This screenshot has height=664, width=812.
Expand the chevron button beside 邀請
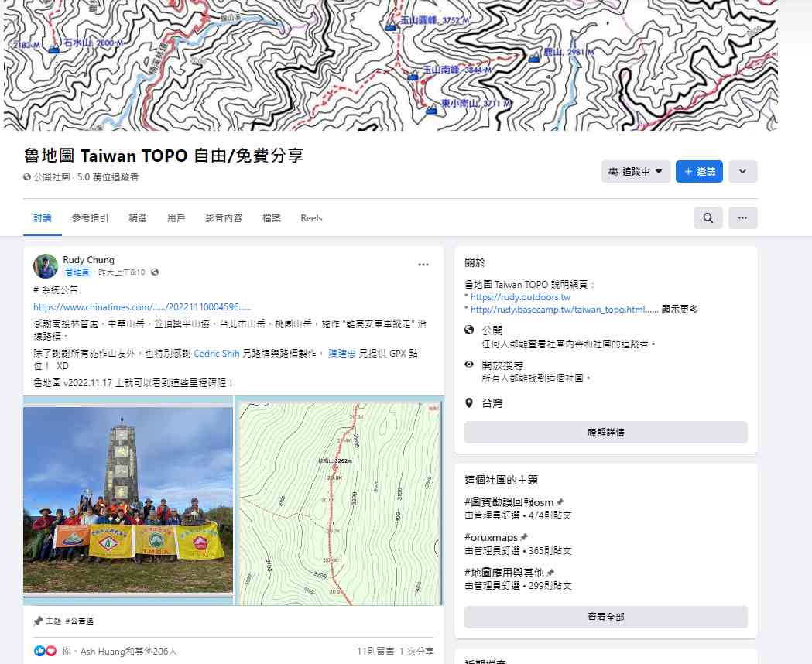[742, 171]
